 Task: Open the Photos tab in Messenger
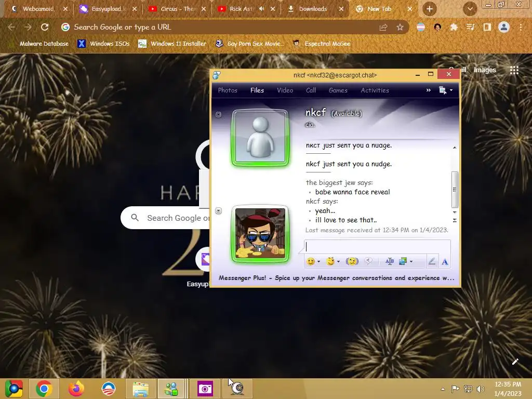228,90
